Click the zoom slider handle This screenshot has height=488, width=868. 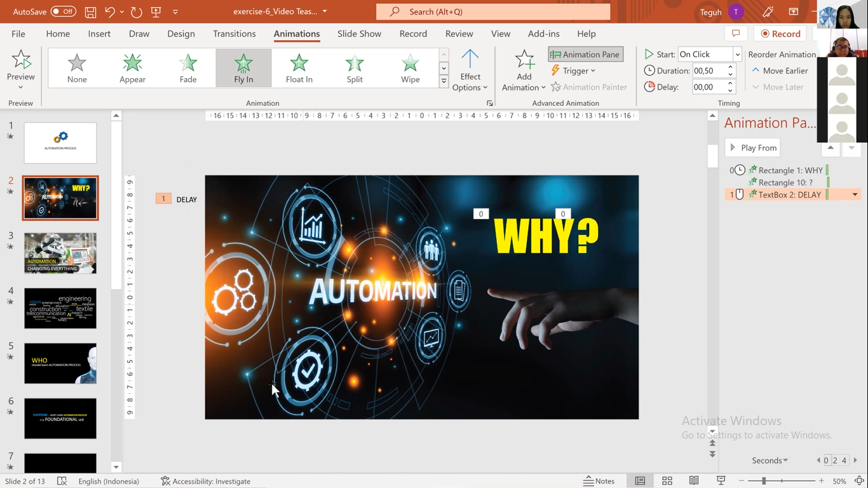(x=764, y=481)
